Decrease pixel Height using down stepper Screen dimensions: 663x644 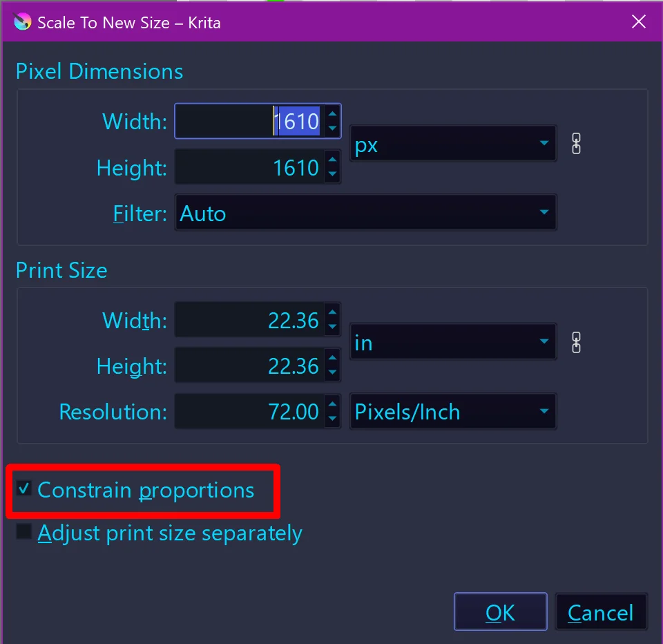click(x=333, y=174)
